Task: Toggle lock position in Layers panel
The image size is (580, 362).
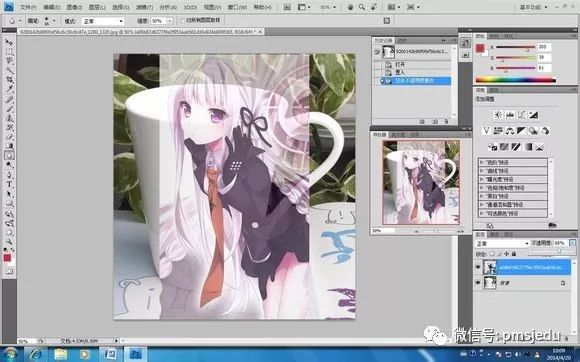Action: click(506, 254)
